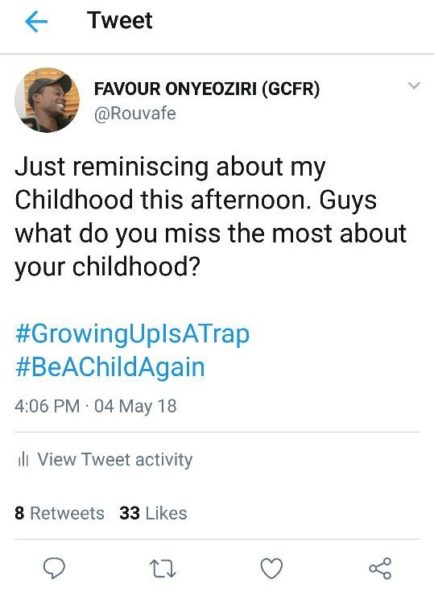This screenshot has width=434, height=600.
Task: Open the reply speech bubble icon
Action: coord(54,568)
